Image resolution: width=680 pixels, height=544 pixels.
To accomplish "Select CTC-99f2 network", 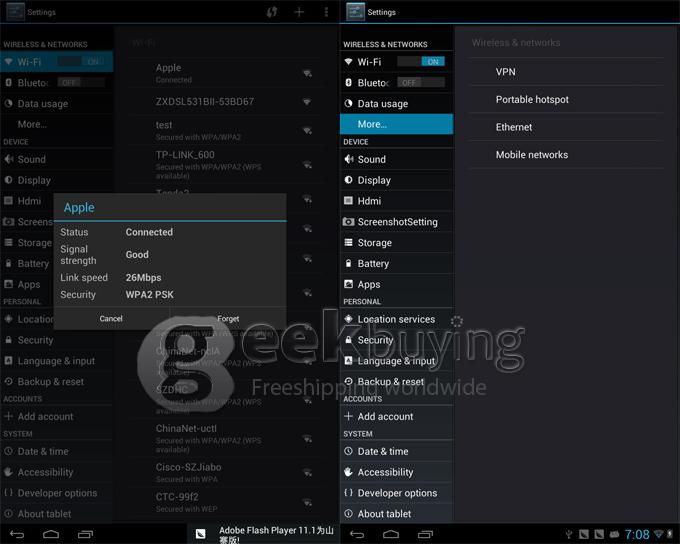I will tap(224, 502).
